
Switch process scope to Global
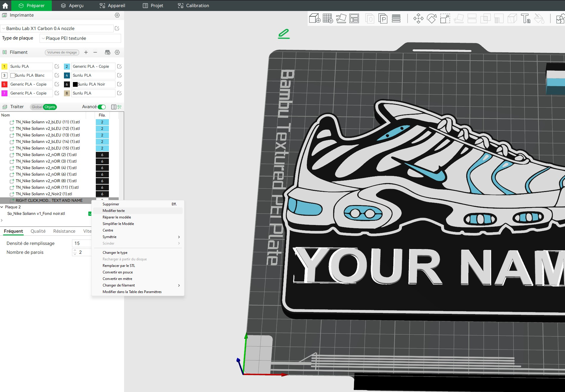point(37,107)
